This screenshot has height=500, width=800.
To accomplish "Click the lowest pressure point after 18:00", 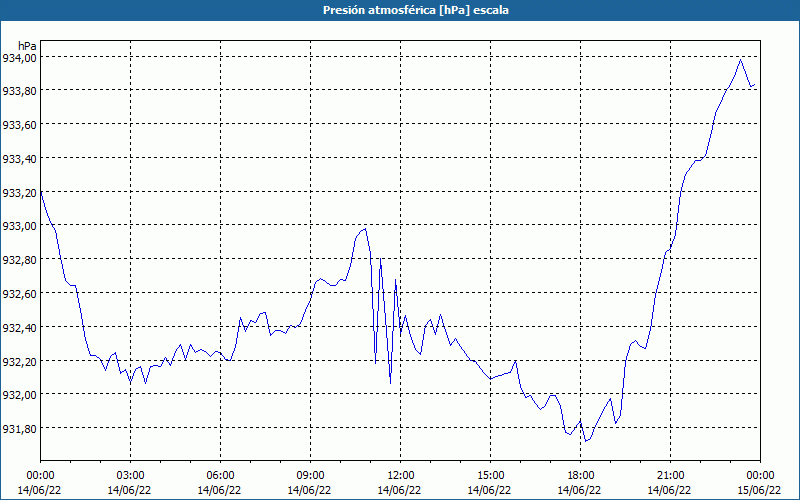I will coord(586,441).
